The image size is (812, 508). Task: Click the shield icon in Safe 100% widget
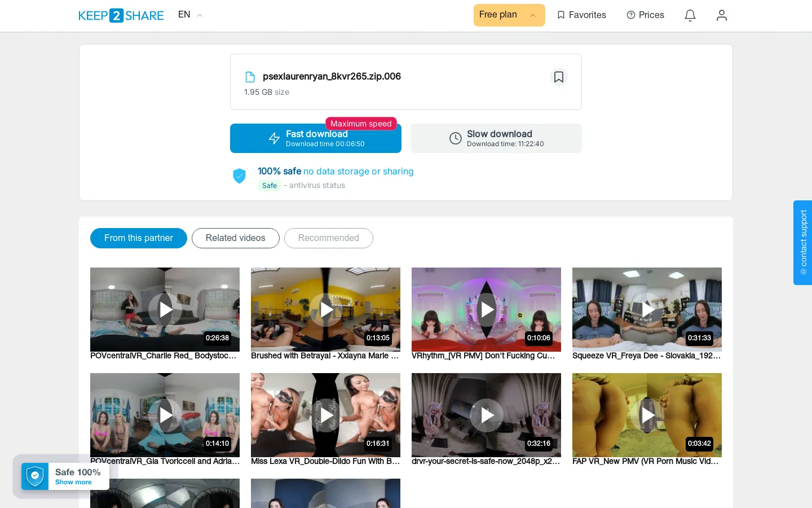[x=35, y=476]
